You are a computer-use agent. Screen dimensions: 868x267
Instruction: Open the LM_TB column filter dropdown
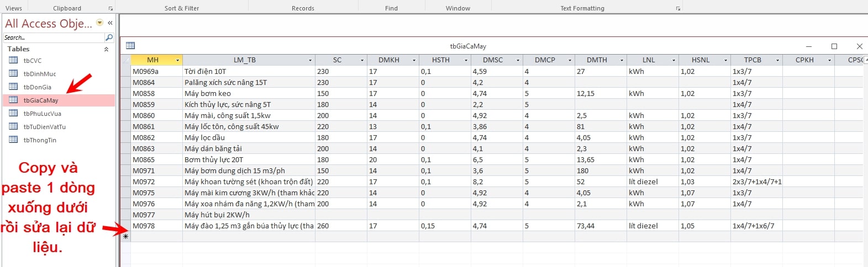tap(310, 60)
